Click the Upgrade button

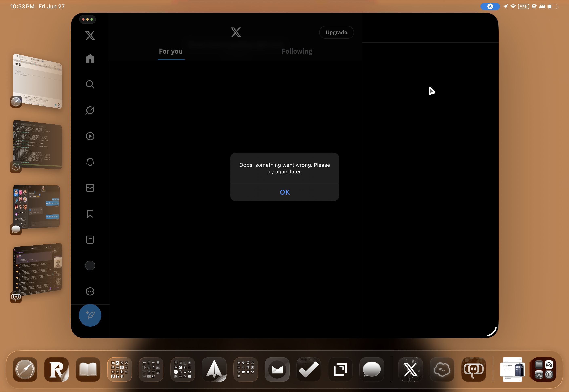point(336,32)
